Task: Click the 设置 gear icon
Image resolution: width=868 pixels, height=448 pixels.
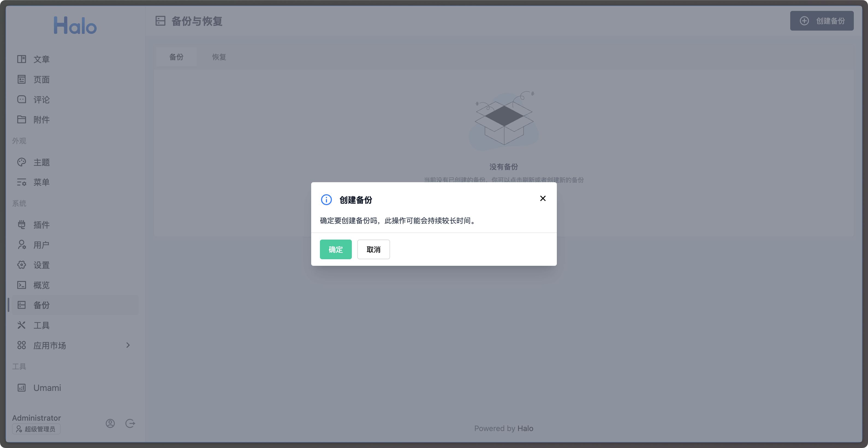Action: point(22,265)
